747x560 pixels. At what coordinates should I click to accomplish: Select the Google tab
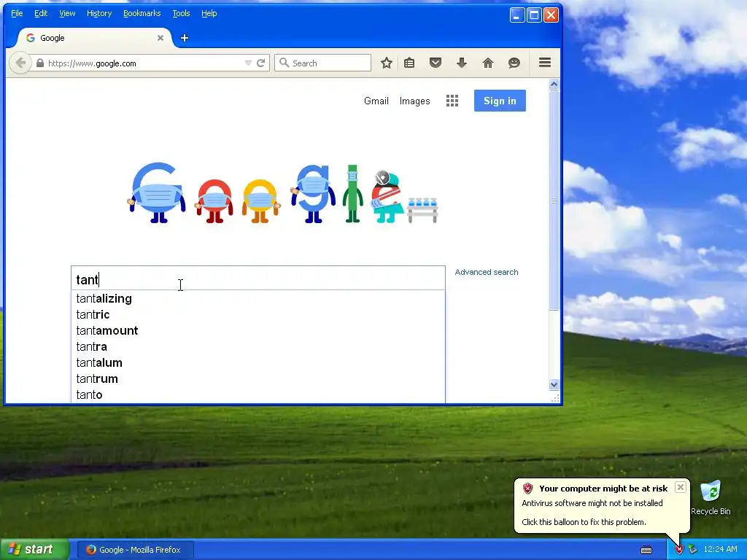[94, 38]
